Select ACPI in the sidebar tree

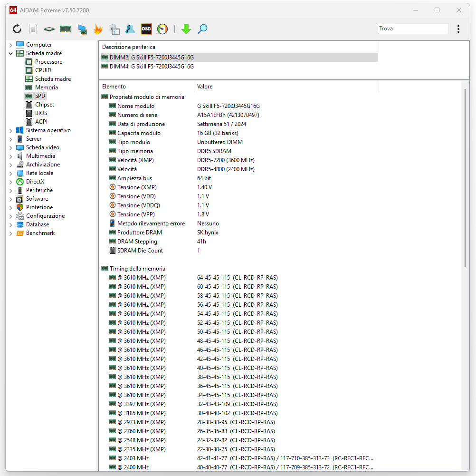coord(41,122)
